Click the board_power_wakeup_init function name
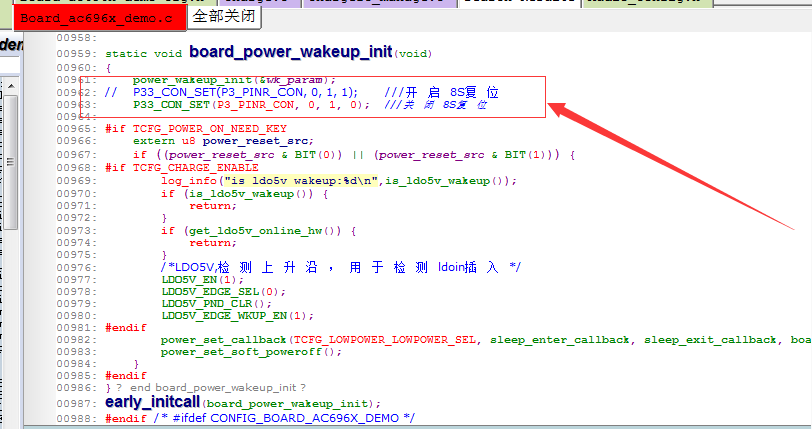This screenshot has width=812, height=429. click(291, 52)
